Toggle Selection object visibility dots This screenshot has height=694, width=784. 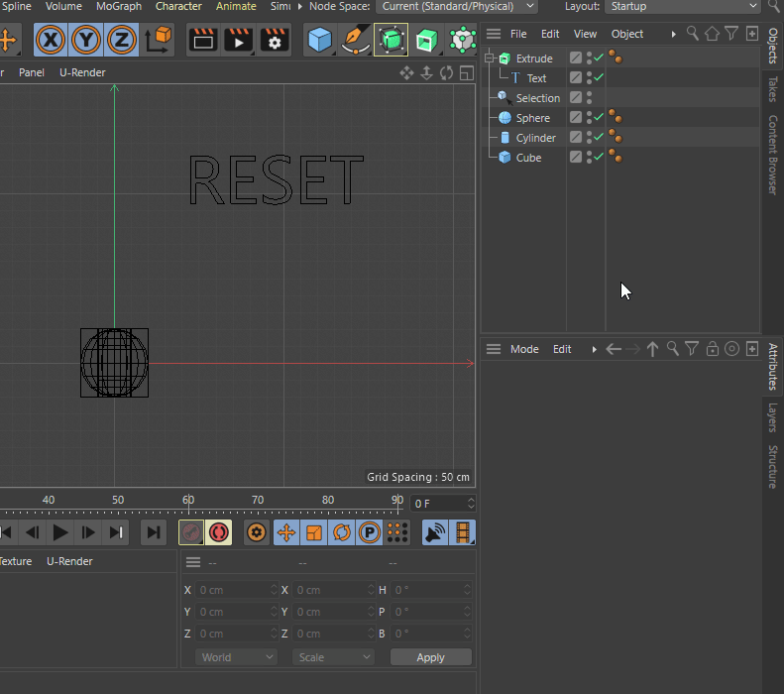pyautogui.click(x=589, y=98)
